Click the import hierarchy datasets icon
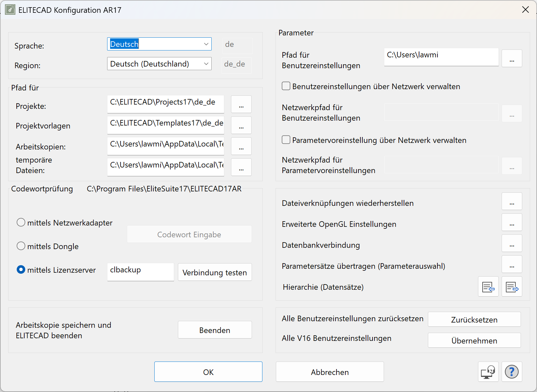The width and height of the screenshot is (537, 392). (488, 286)
